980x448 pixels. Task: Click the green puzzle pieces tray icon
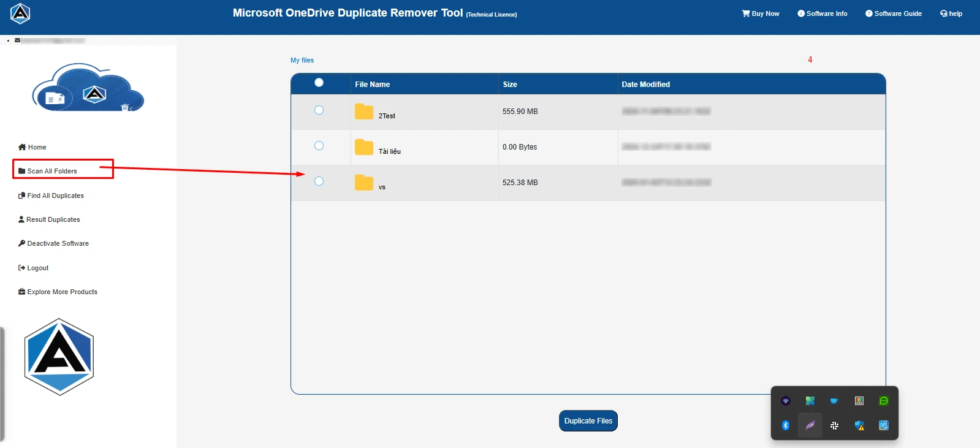click(x=810, y=401)
